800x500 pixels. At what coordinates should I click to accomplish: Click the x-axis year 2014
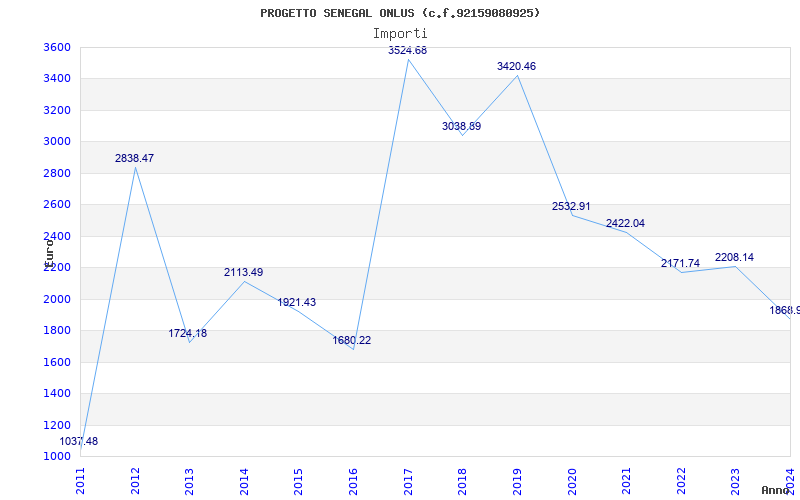[x=244, y=481]
